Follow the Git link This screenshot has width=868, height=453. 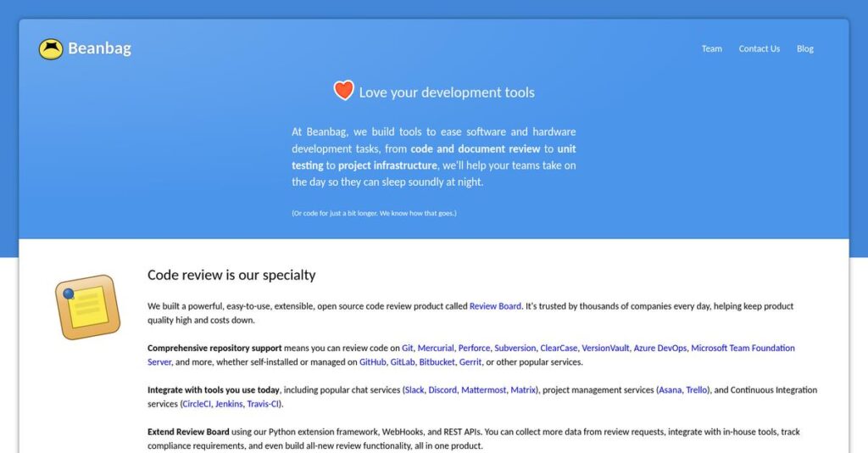click(408, 349)
